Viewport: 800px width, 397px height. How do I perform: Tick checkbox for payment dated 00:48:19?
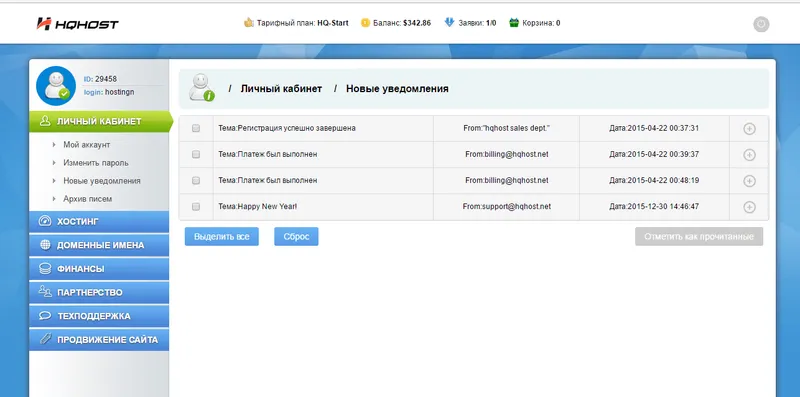(x=196, y=181)
